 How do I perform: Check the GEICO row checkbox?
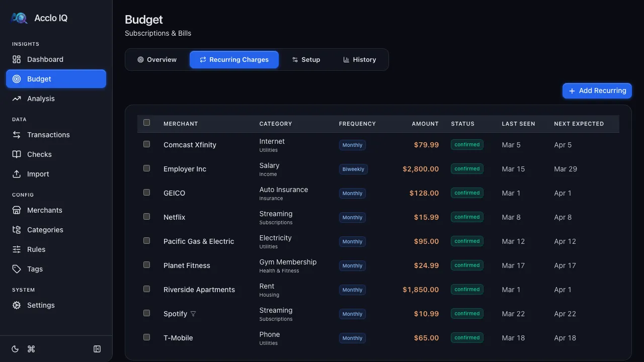(146, 192)
